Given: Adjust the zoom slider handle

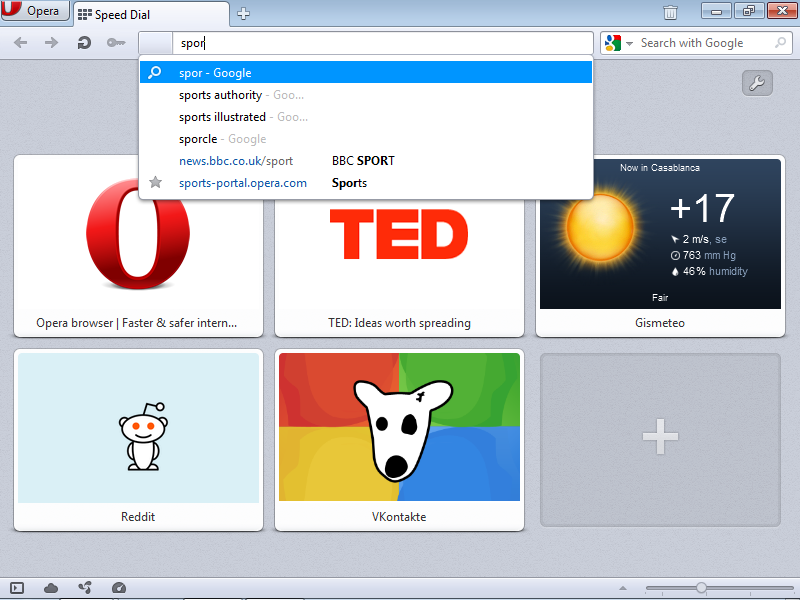Looking at the screenshot, I should pyautogui.click(x=702, y=588).
